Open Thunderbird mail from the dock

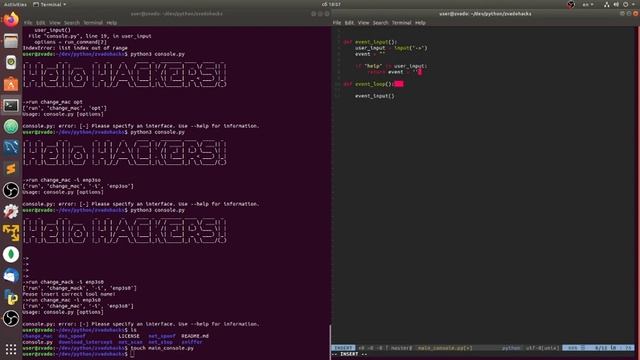click(x=11, y=276)
